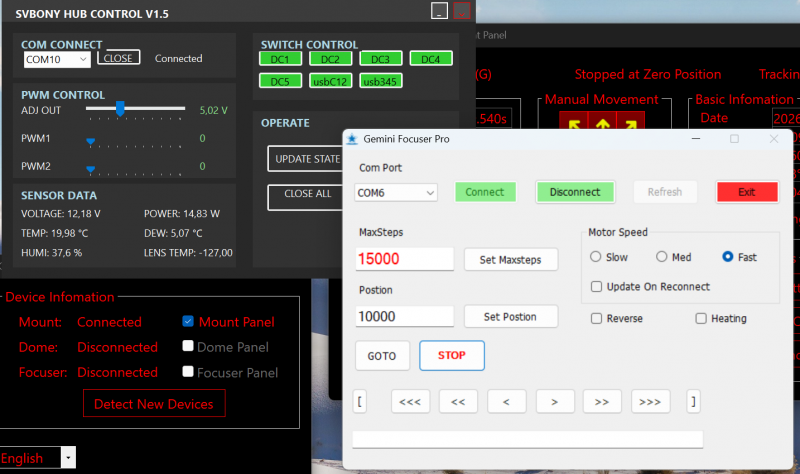The image size is (800, 474).
Task: Click the > small step outward button
Action: click(x=555, y=402)
